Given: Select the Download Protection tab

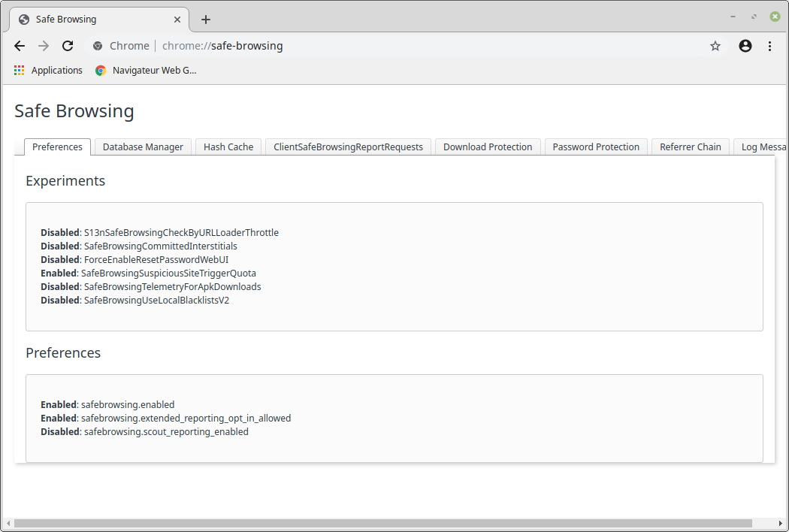Looking at the screenshot, I should point(488,147).
